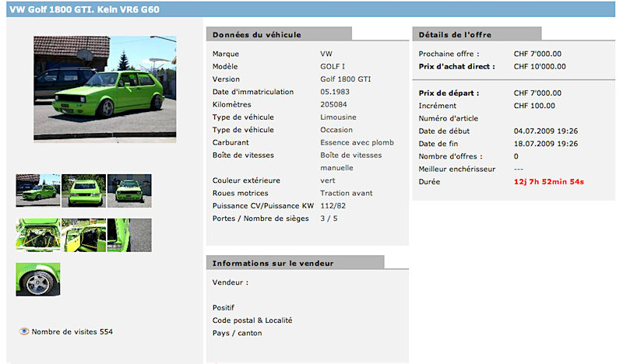The image size is (623, 364).
Task: Click the end date '18.07.2009 19:26'
Action: [546, 144]
